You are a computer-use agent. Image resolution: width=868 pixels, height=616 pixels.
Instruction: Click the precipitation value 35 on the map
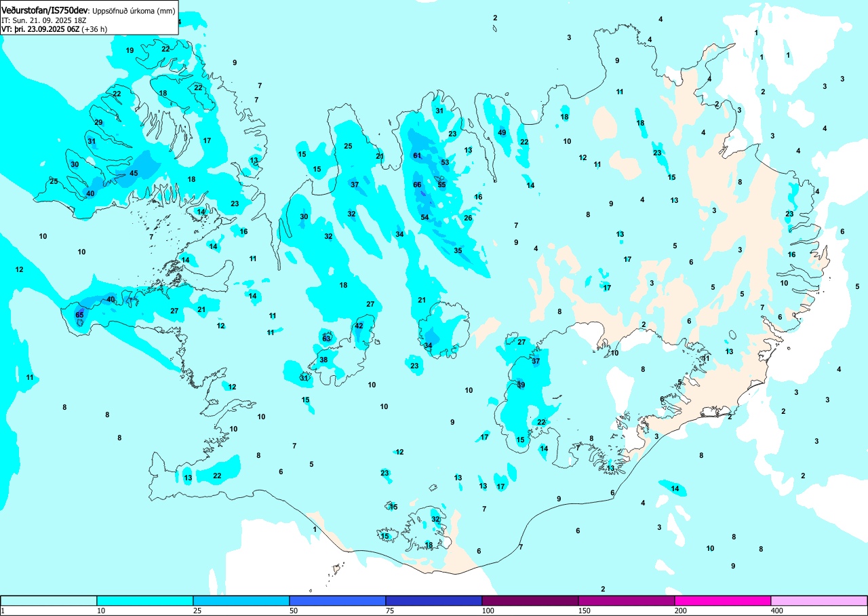458,250
